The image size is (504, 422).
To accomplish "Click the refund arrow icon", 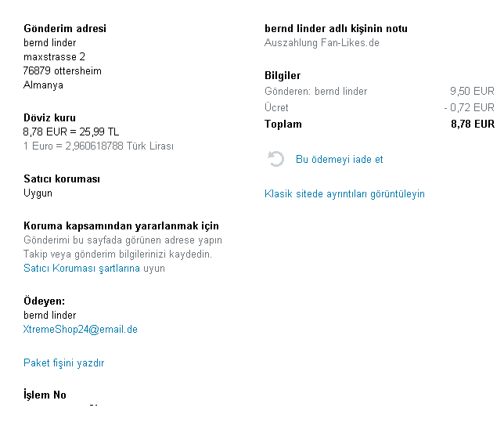I will point(275,160).
